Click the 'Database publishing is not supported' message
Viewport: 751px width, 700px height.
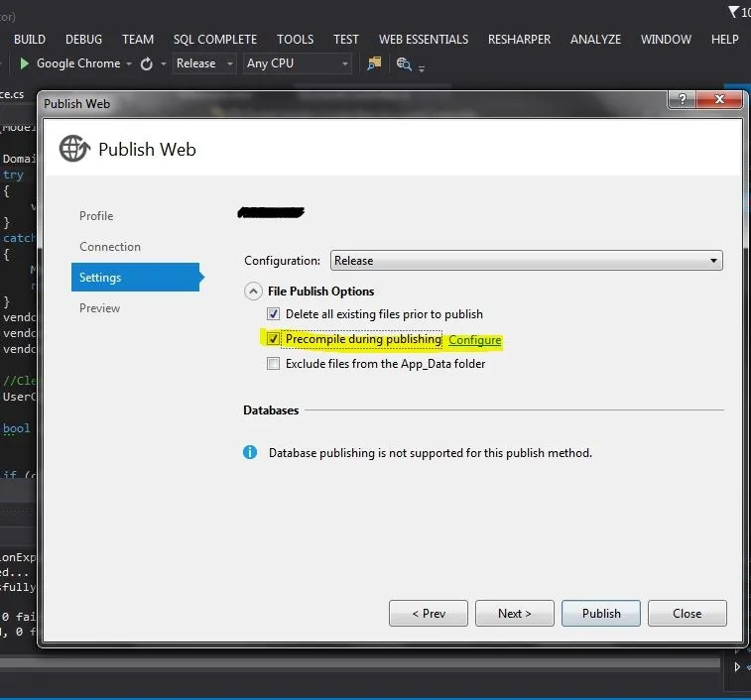coord(431,453)
